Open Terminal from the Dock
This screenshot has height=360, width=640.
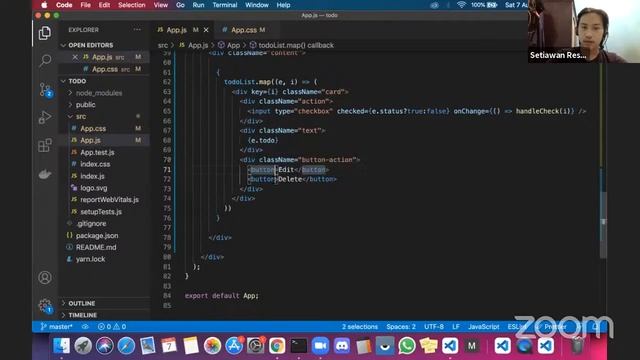click(299, 346)
